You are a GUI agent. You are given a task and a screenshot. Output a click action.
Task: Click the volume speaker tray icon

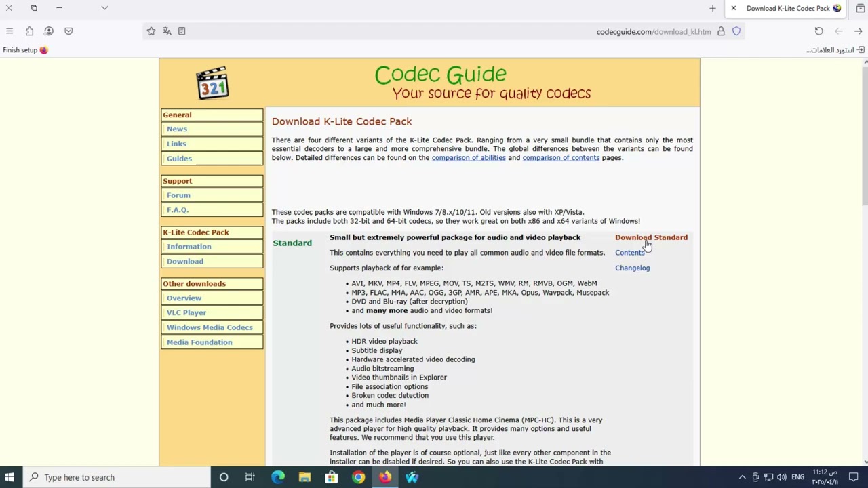click(781, 477)
